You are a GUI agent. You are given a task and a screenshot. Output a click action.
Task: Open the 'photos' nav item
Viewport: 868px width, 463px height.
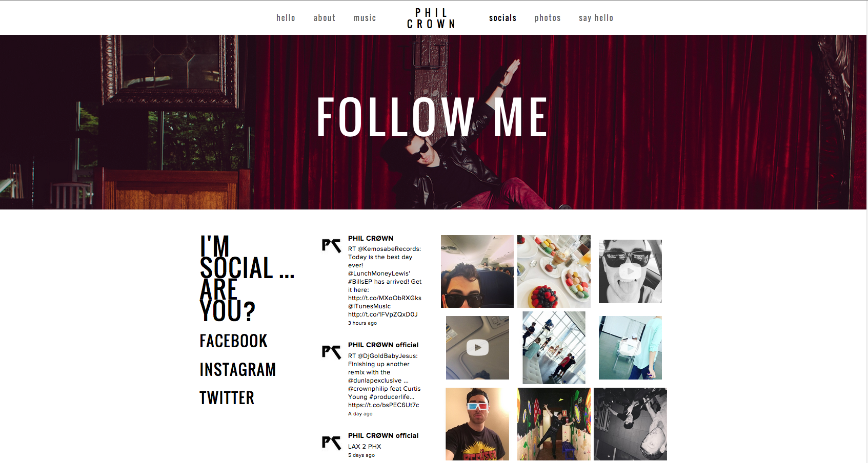[x=548, y=18]
